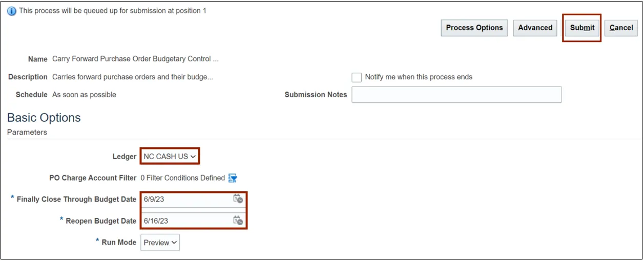Click the truncated Description text
Screen dimensions: 644x261
132,77
